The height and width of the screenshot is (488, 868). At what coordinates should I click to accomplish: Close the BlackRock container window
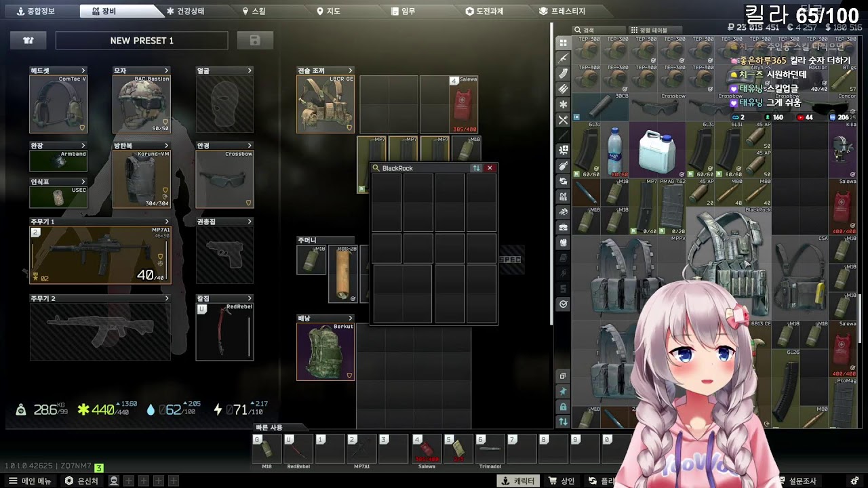click(490, 168)
